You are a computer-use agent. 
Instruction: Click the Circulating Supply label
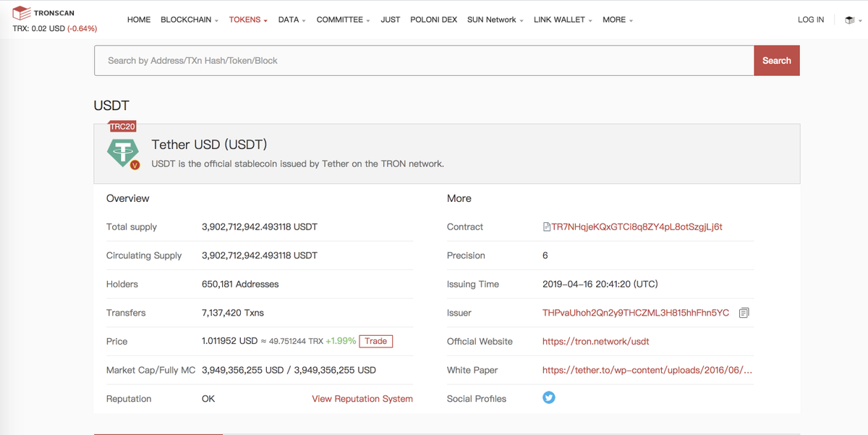point(144,255)
